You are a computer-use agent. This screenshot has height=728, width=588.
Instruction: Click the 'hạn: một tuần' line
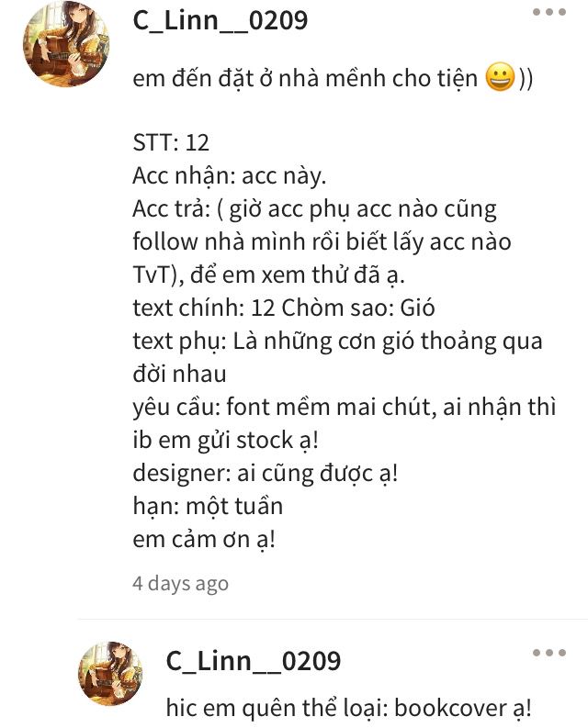(x=208, y=506)
